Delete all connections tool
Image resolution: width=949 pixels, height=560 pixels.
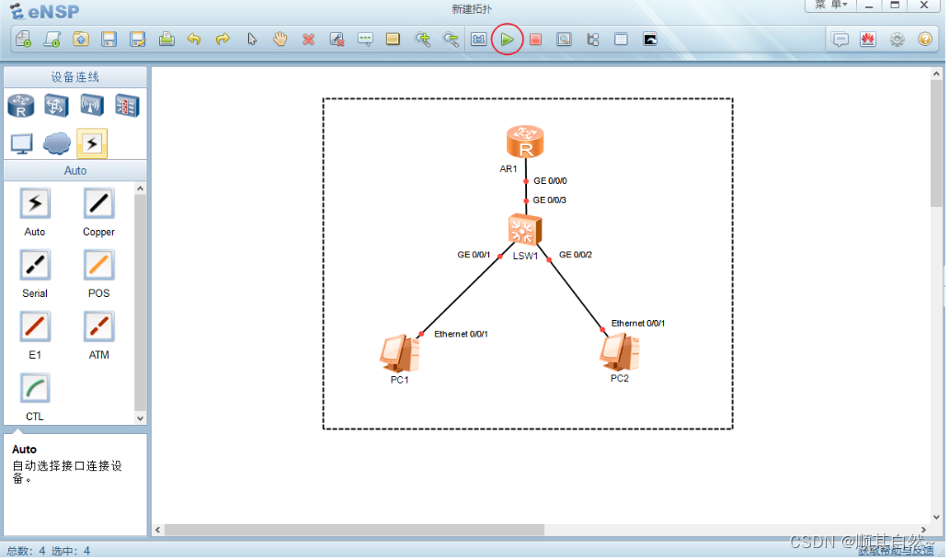[337, 40]
